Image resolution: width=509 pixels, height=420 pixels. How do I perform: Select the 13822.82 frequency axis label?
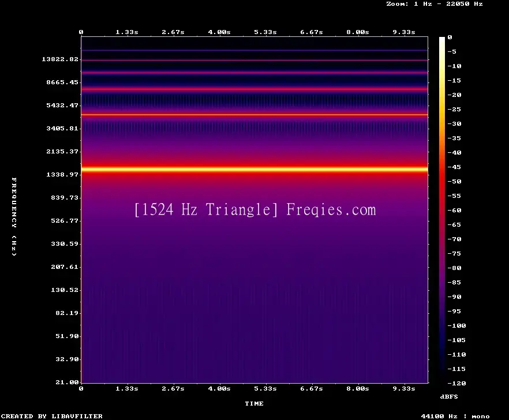click(60, 59)
